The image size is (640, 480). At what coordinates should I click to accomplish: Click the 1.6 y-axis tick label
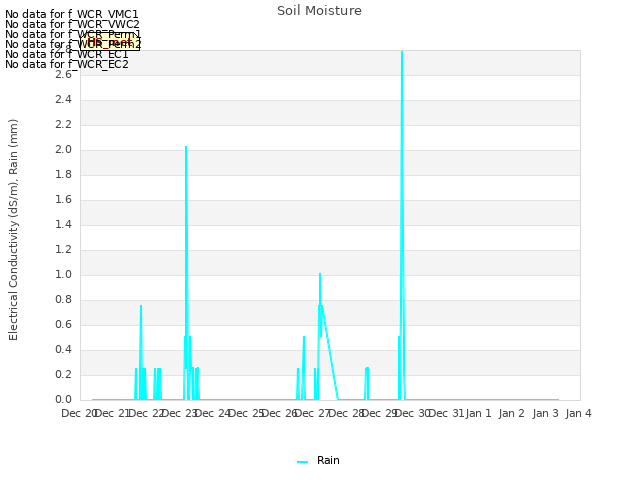click(64, 200)
